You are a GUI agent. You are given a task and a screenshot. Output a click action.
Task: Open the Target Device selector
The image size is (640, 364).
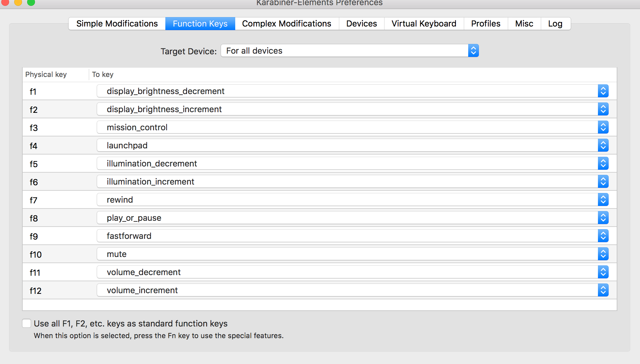click(349, 51)
